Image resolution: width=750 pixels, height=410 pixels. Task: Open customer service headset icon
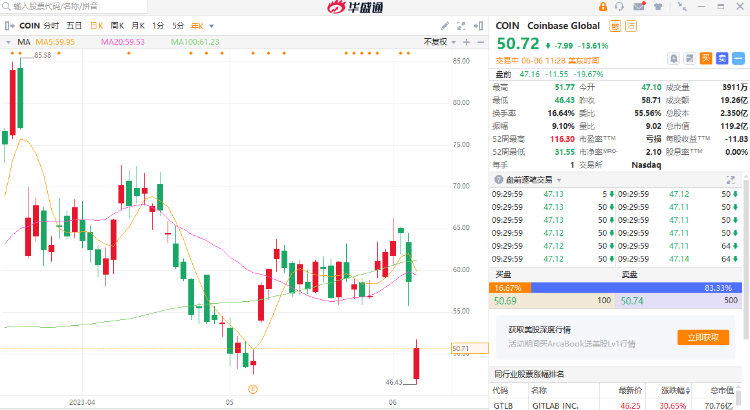[x=619, y=7]
